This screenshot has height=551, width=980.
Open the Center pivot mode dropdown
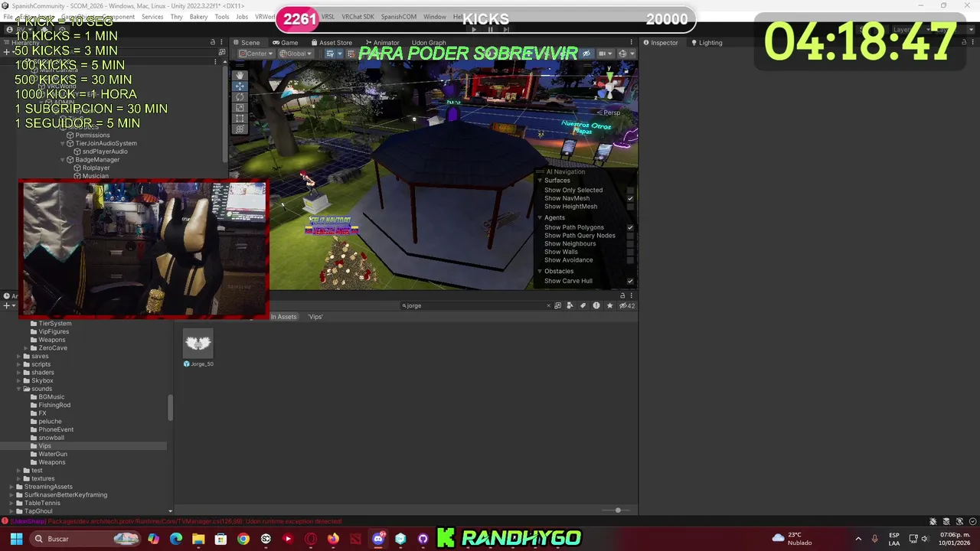point(255,54)
